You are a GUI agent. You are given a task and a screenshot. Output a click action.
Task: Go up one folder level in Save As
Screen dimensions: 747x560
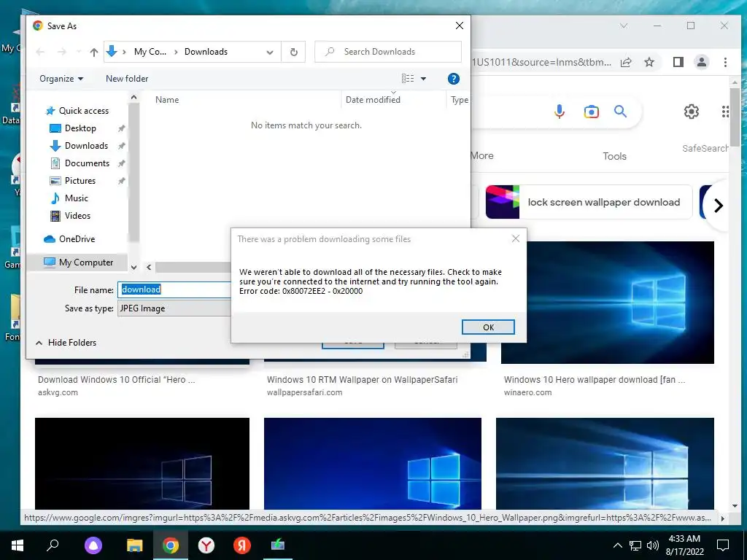click(94, 52)
